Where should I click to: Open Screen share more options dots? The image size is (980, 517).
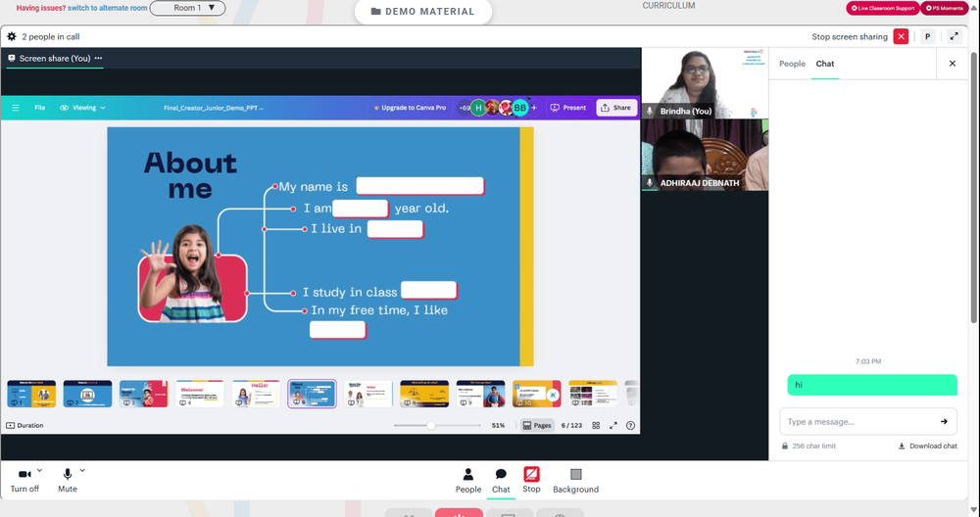click(98, 58)
